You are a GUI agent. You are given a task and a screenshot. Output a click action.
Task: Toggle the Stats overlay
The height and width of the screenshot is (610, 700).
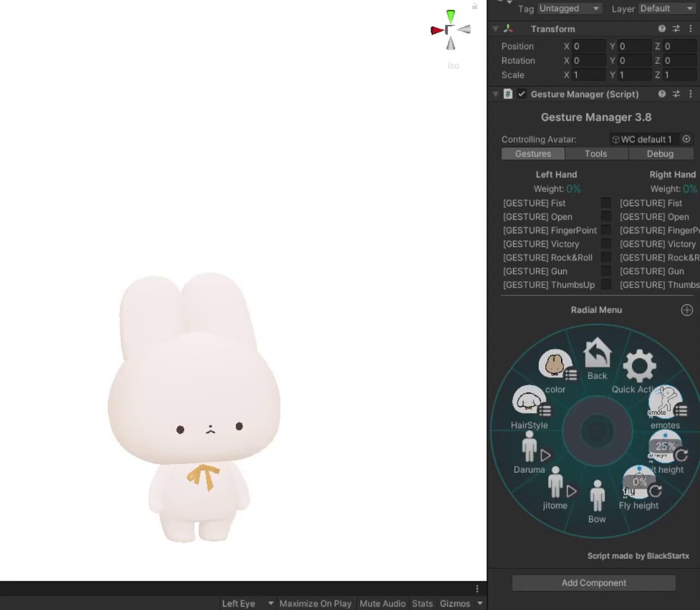tap(422, 603)
